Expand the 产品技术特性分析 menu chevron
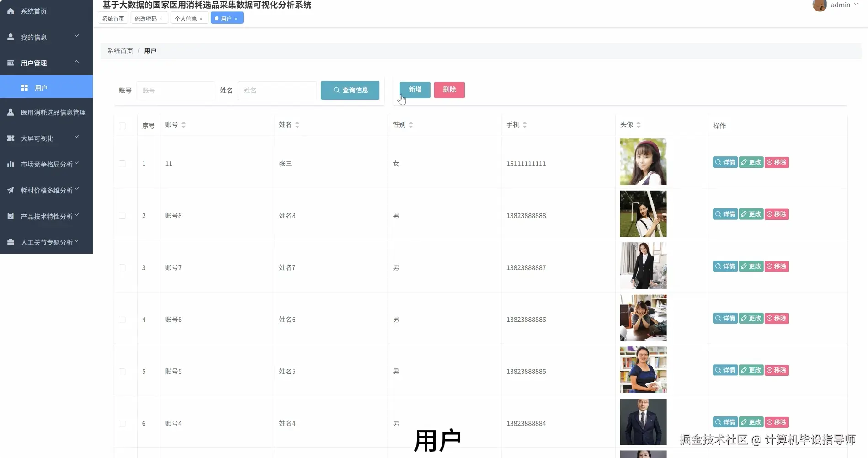 coord(77,215)
